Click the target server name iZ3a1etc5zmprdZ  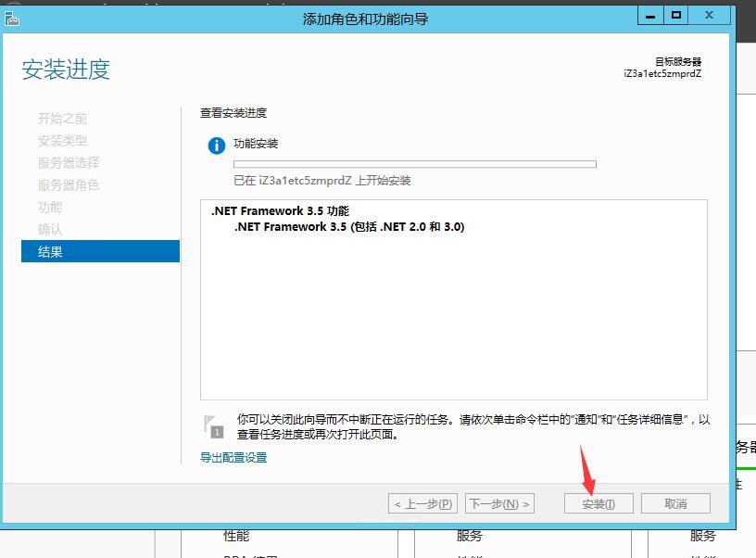[x=662, y=74]
